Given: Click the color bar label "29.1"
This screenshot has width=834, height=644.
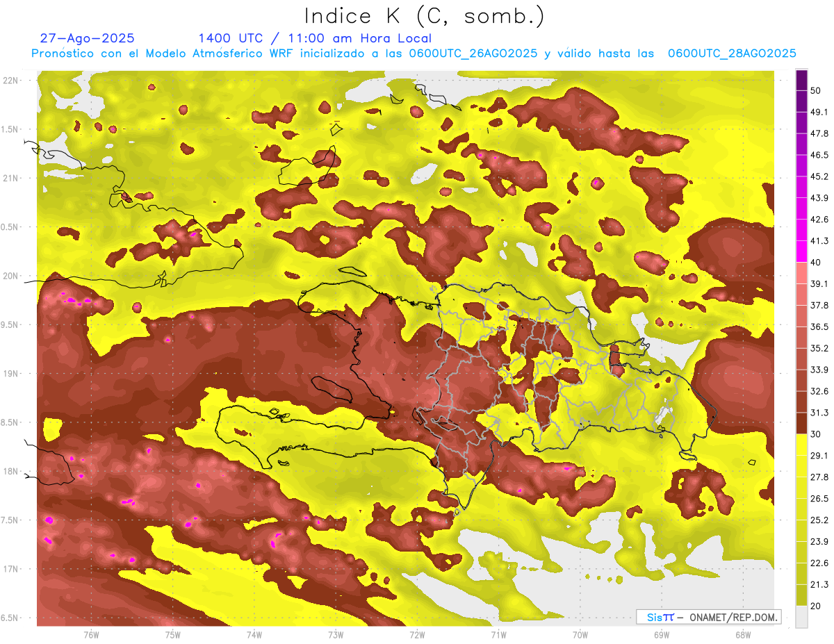Looking at the screenshot, I should (x=819, y=456).
